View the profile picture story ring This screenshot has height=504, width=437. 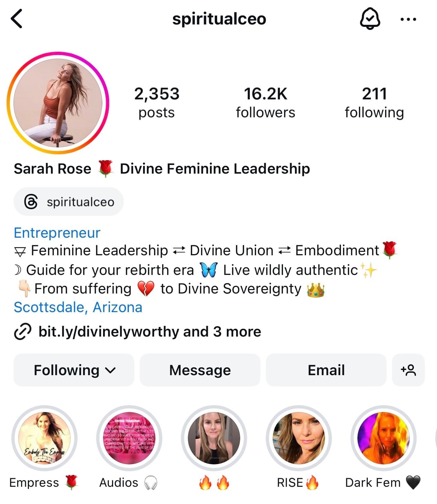(58, 103)
